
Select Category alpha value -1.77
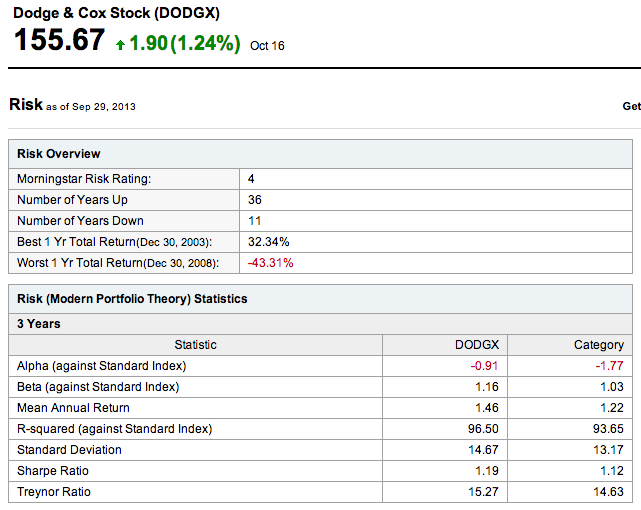pos(609,366)
